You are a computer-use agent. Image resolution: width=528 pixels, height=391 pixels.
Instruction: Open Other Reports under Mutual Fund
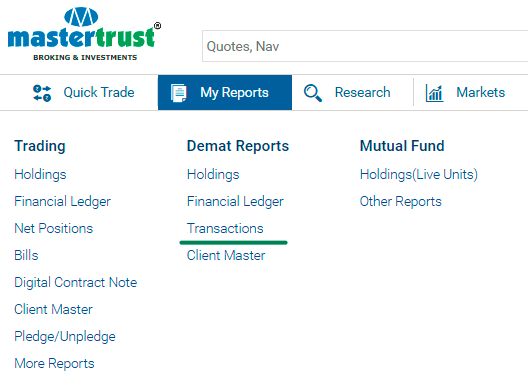401,201
